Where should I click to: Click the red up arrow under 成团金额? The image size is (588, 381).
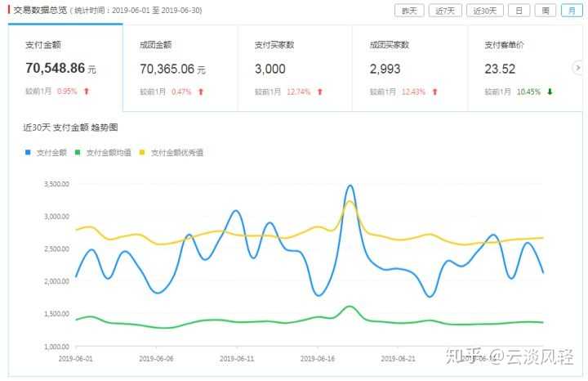pos(201,92)
